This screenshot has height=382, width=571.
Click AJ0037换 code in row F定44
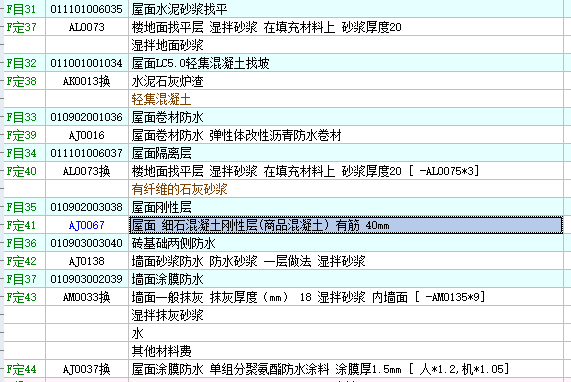tap(87, 369)
